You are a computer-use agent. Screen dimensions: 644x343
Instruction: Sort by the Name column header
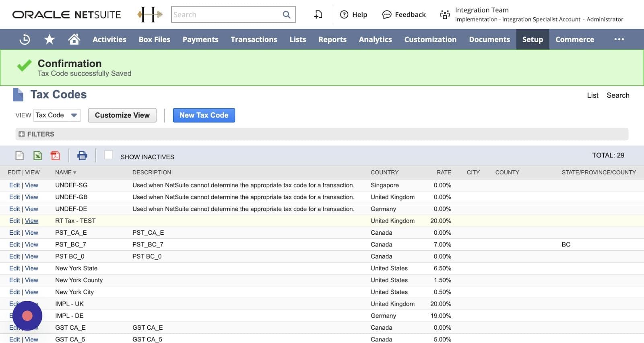click(x=63, y=172)
